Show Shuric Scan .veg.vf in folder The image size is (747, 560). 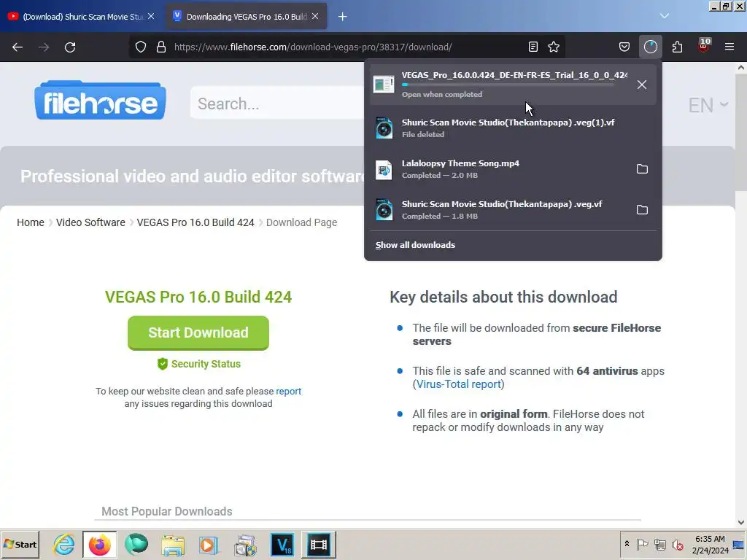(642, 210)
